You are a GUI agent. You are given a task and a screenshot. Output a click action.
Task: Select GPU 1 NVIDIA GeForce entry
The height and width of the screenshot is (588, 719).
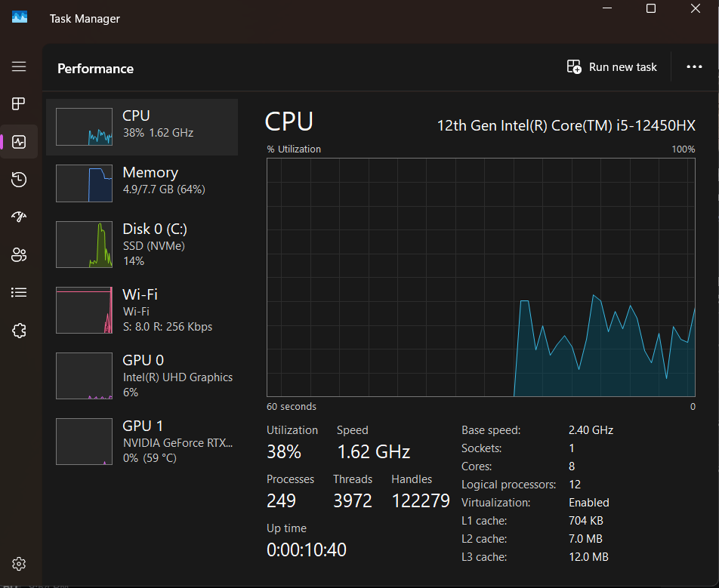pyautogui.click(x=142, y=441)
